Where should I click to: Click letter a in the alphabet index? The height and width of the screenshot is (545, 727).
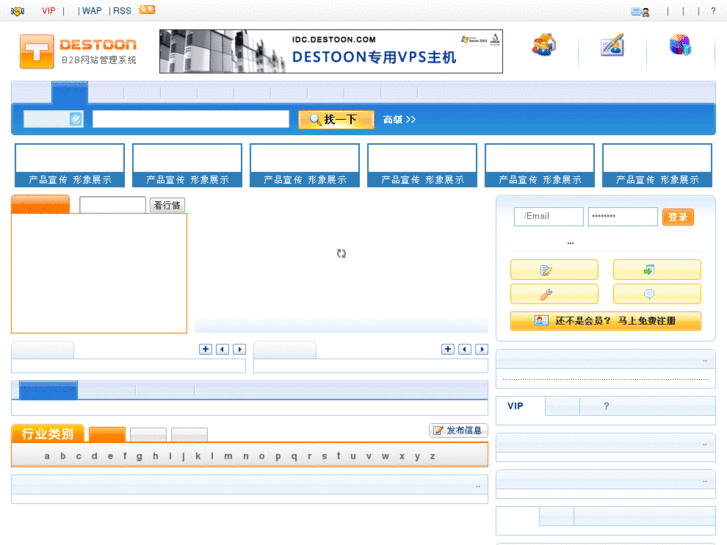pos(47,456)
